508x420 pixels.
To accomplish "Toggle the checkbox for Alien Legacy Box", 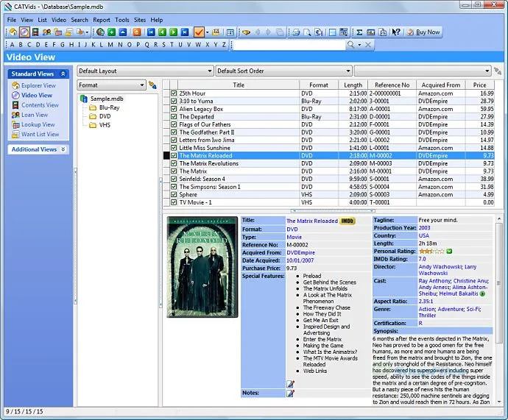I will 174,109.
